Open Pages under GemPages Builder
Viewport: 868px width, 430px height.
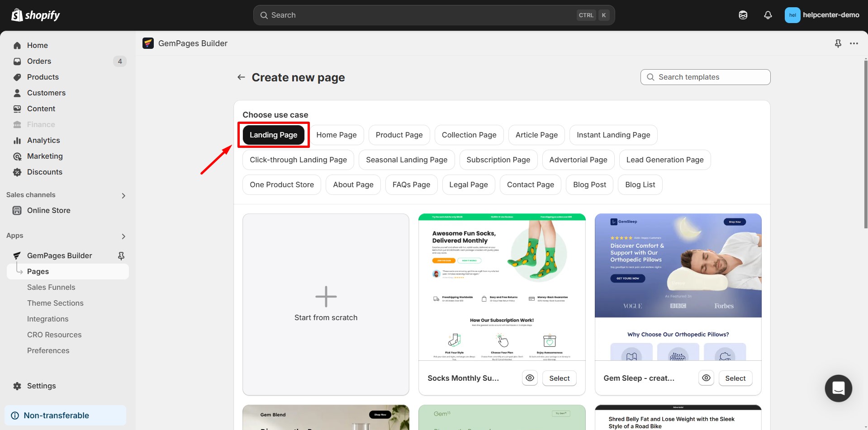pyautogui.click(x=38, y=271)
